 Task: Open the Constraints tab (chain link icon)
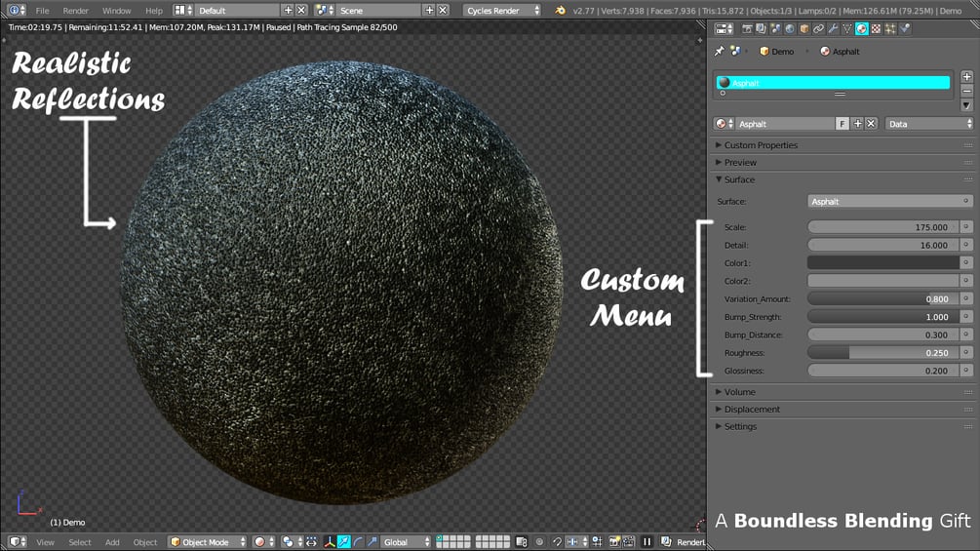point(819,28)
